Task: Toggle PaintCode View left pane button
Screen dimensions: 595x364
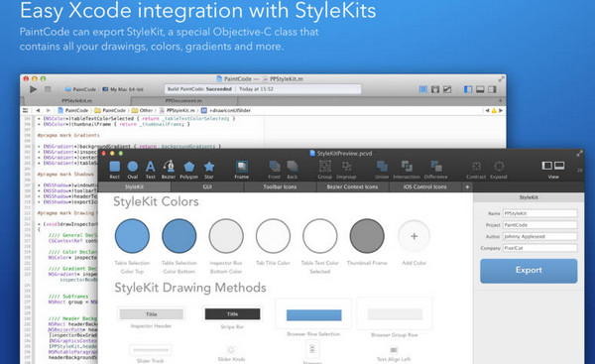Action: (546, 166)
